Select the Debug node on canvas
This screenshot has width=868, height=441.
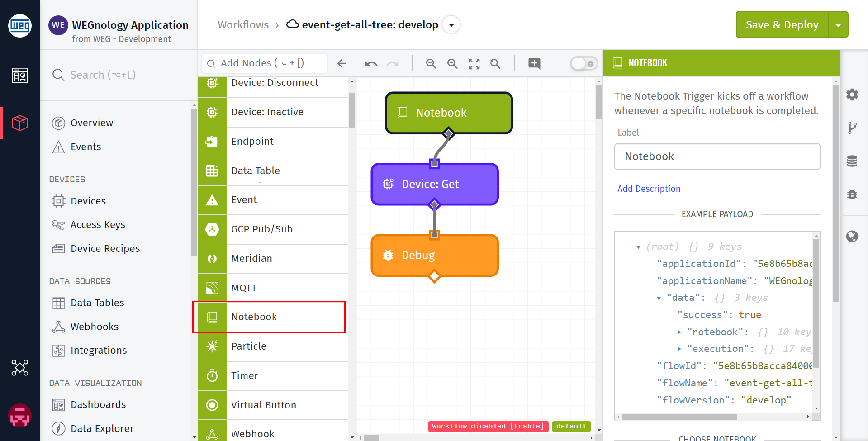pos(435,256)
